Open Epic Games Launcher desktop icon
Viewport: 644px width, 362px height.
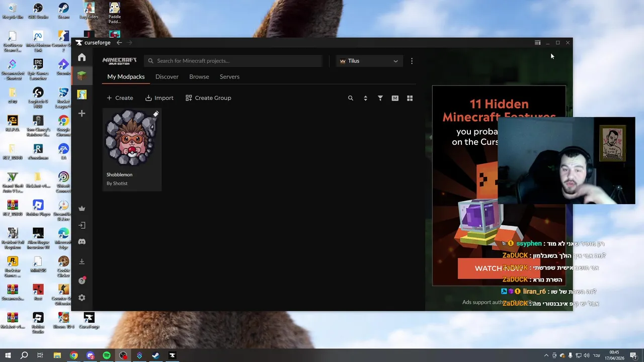pyautogui.click(x=38, y=69)
